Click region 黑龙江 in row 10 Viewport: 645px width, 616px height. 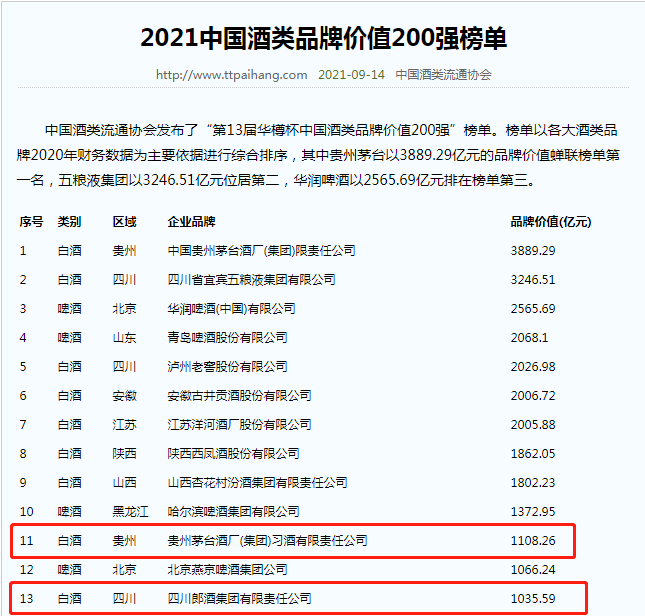tap(130, 512)
